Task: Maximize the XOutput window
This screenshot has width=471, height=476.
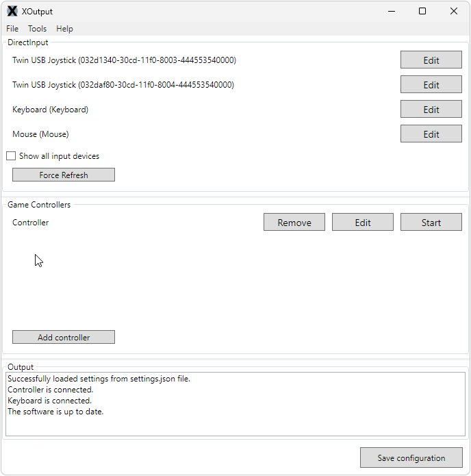Action: [x=422, y=11]
